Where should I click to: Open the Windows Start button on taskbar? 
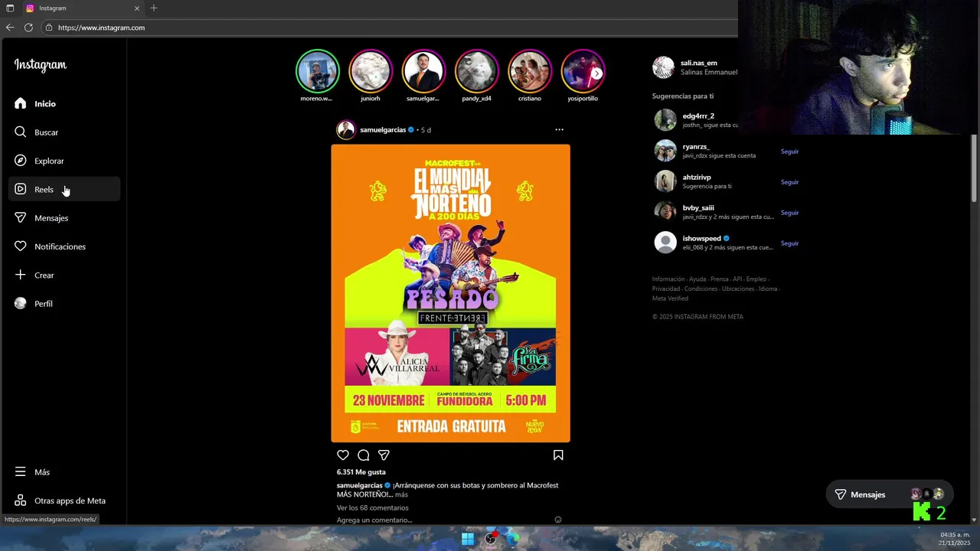[468, 539]
